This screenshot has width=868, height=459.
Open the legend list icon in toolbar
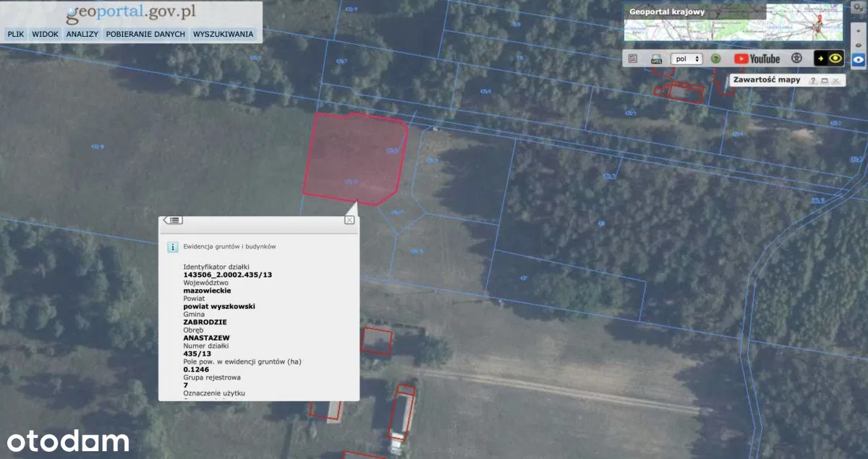[633, 59]
